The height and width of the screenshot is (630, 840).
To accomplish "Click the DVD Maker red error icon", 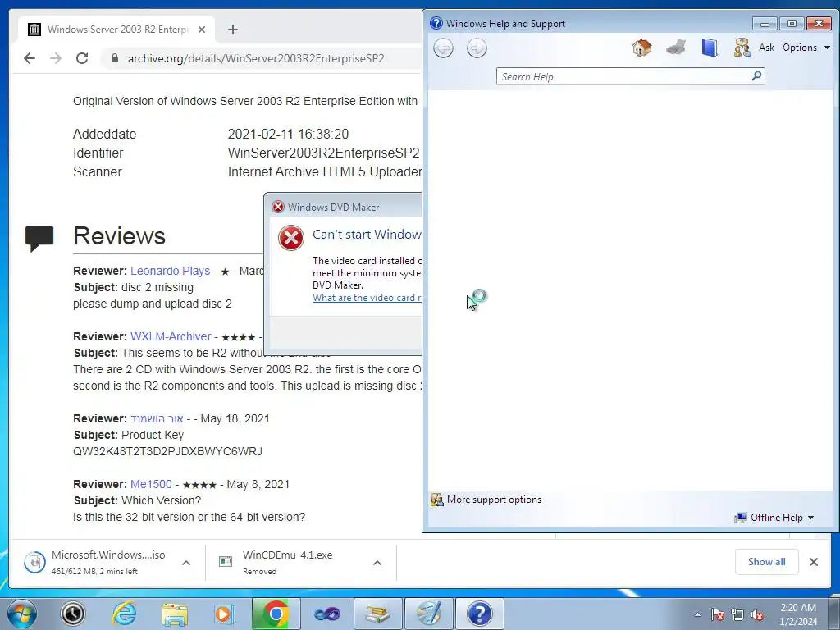I will pos(291,238).
